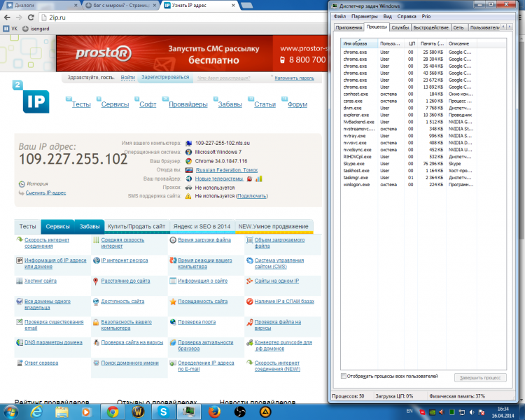Open Skype from the taskbar
This screenshot has width=525, height=420.
point(164,412)
